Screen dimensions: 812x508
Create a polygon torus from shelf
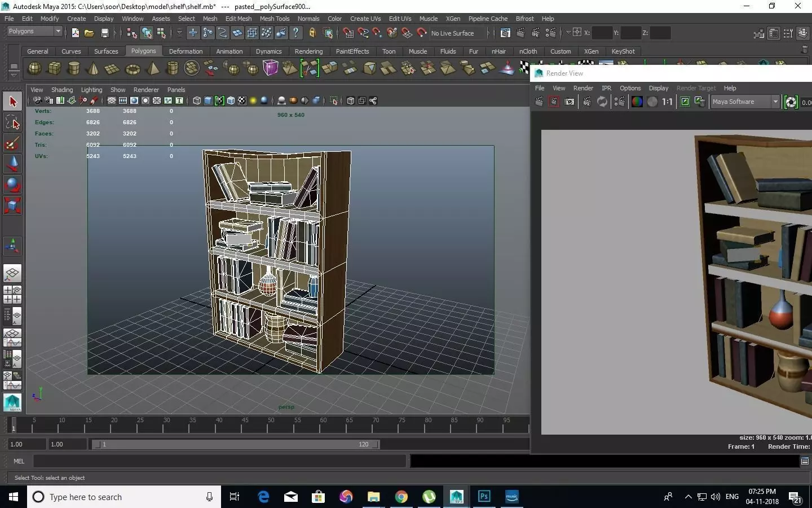[x=133, y=69]
